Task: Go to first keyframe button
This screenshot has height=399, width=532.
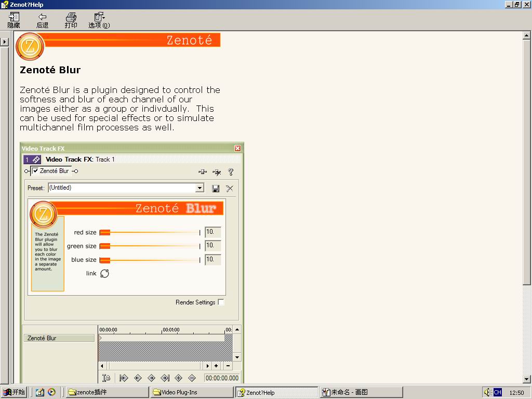Action: coord(124,378)
